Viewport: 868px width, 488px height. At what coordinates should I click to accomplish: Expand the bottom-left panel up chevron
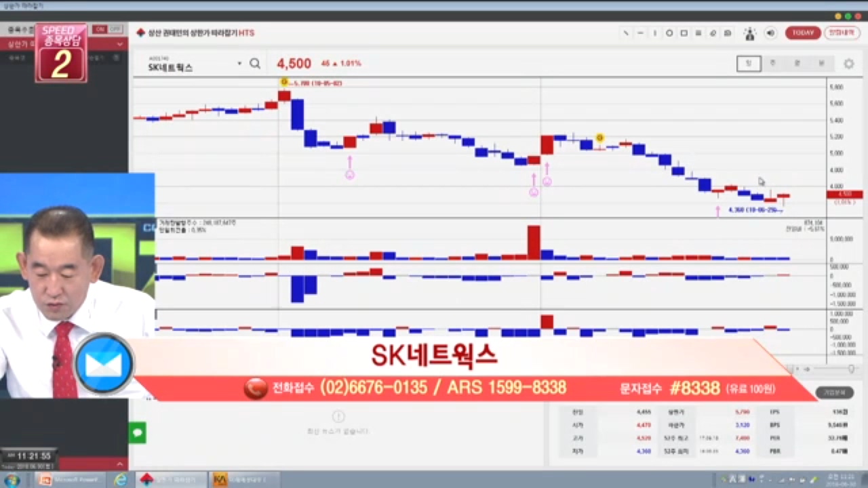[x=120, y=464]
